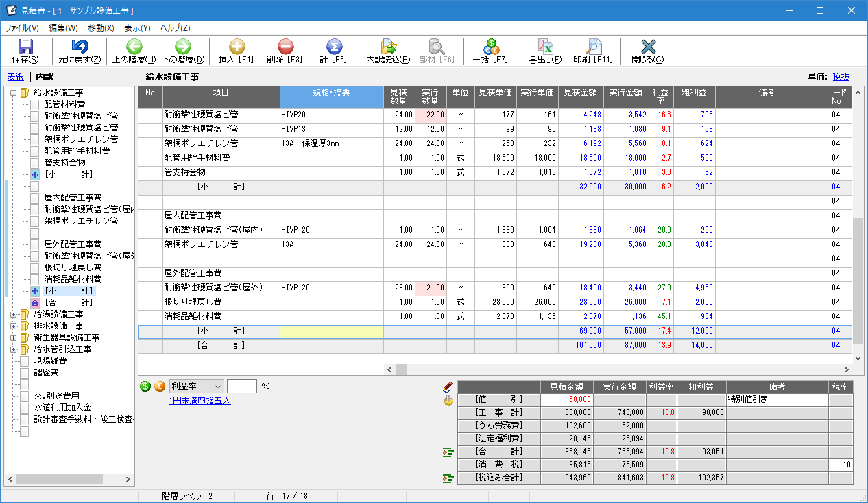The width and height of the screenshot is (868, 503).
Task: Expand the 給水管引込工事 tree node
Action: (x=13, y=349)
